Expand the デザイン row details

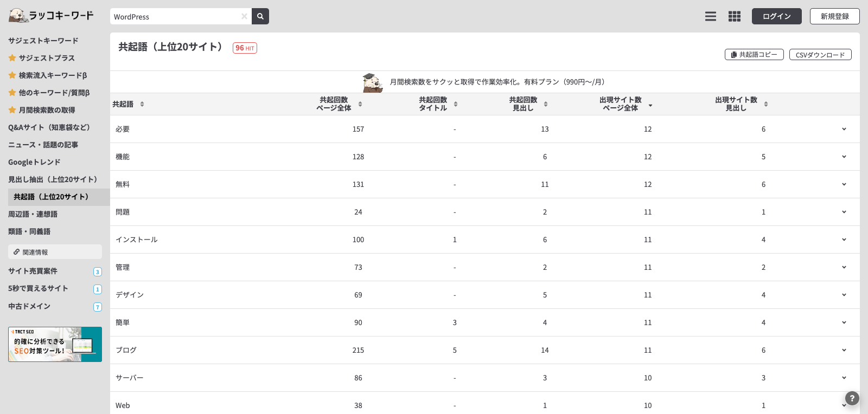(844, 295)
